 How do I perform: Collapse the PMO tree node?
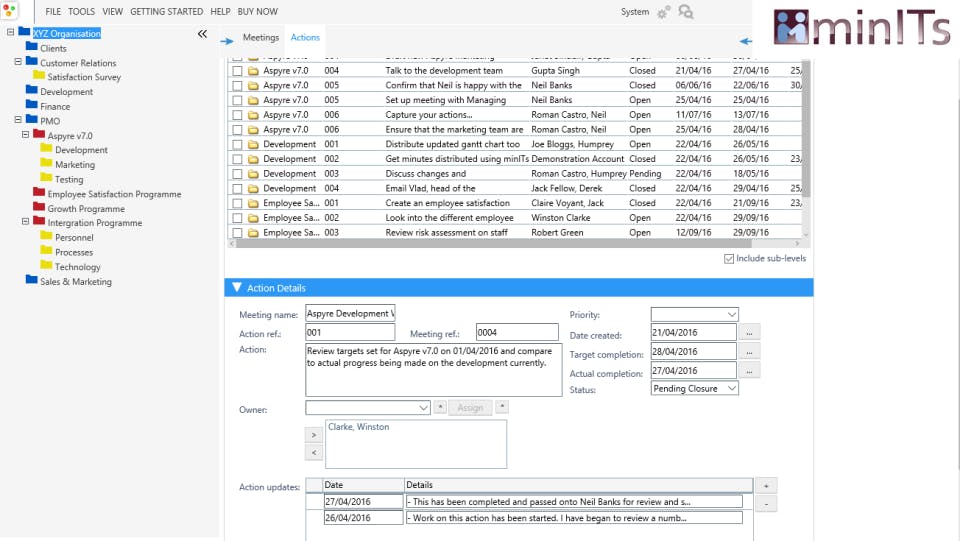click(x=18, y=119)
